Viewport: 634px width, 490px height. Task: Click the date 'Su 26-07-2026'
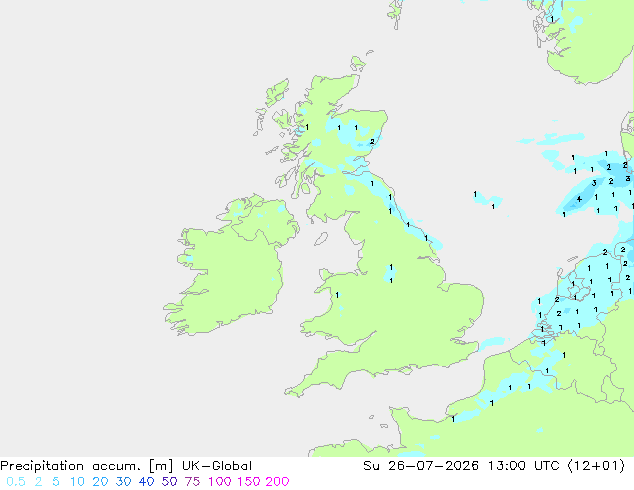click(421, 466)
